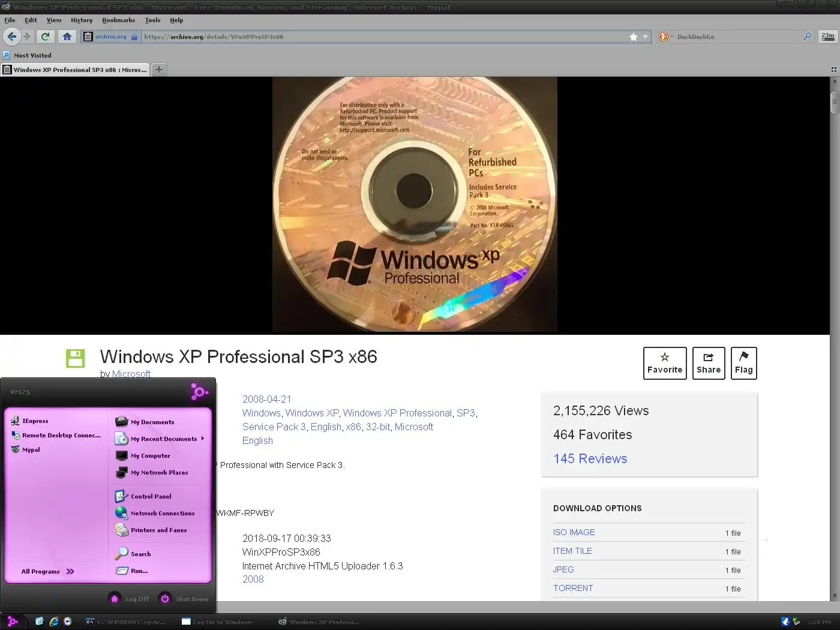Open the View menu
The height and width of the screenshot is (630, 840).
click(x=54, y=20)
